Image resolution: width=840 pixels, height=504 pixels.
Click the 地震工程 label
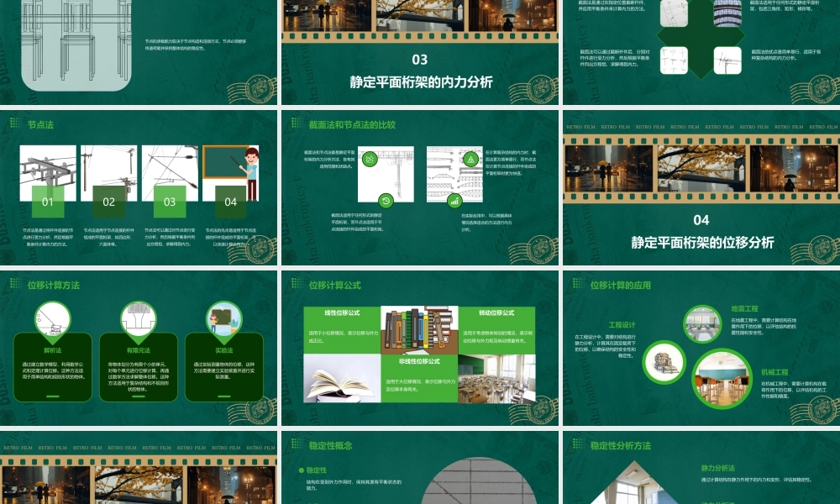[744, 309]
